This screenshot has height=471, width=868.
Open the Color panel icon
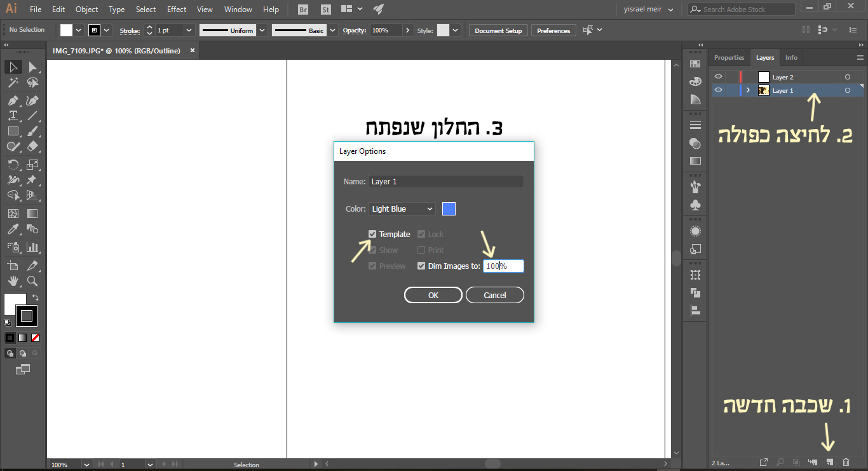pyautogui.click(x=695, y=81)
